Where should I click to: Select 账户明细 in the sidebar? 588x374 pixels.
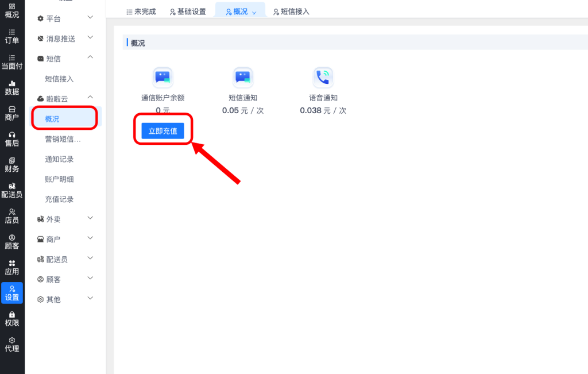tap(60, 179)
